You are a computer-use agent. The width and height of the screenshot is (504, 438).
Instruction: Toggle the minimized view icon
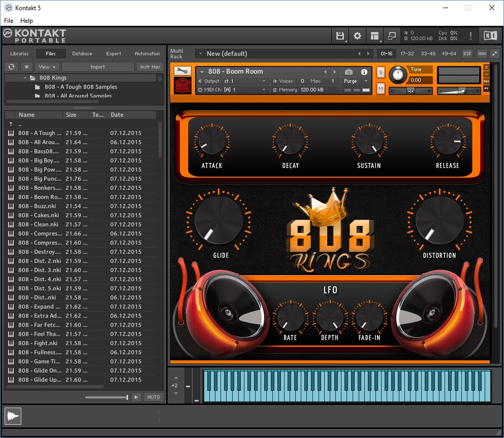392,36
